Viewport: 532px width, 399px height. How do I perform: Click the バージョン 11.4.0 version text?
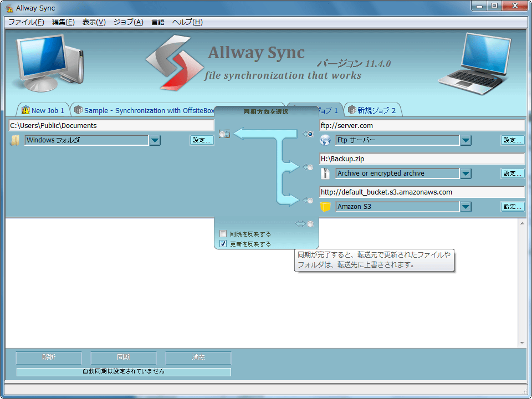[354, 63]
